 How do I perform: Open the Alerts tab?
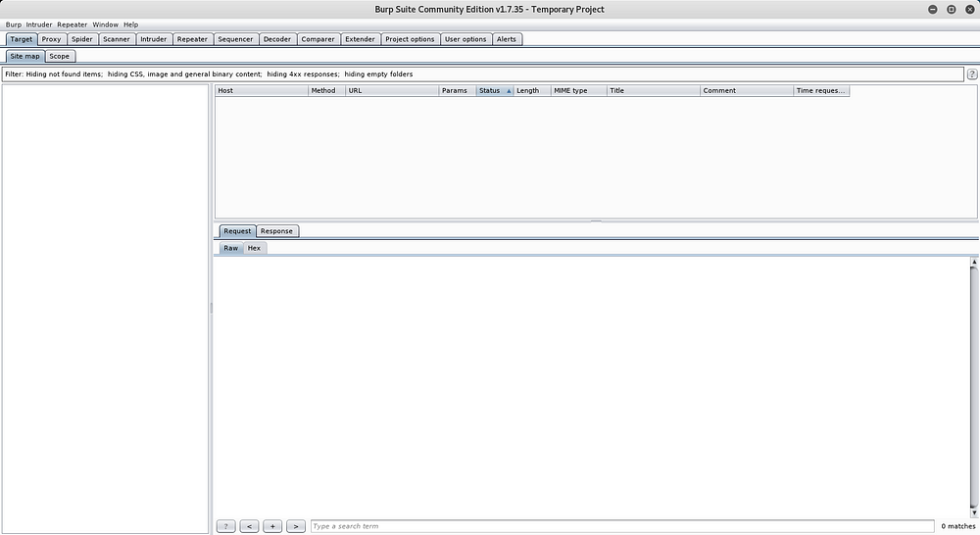pos(507,39)
